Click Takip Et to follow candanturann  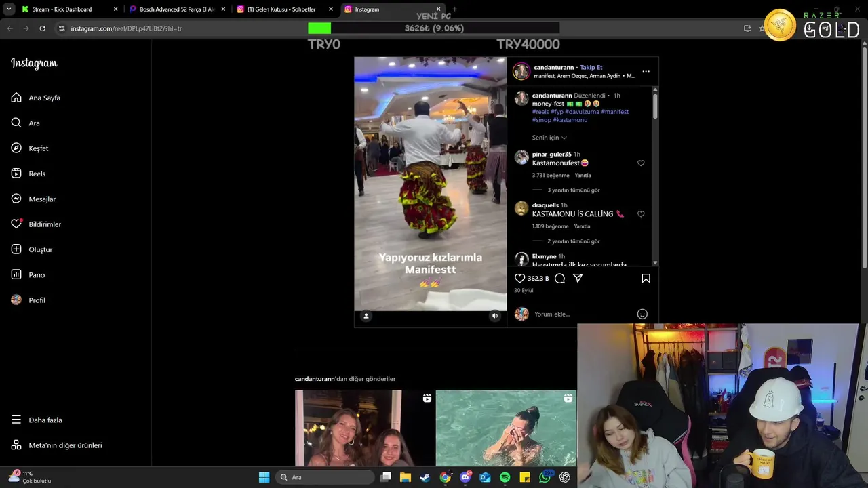tap(591, 68)
